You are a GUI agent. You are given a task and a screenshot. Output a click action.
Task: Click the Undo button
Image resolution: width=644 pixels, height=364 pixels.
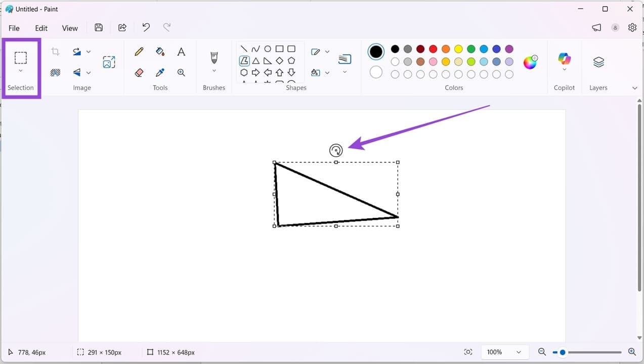coord(146,27)
